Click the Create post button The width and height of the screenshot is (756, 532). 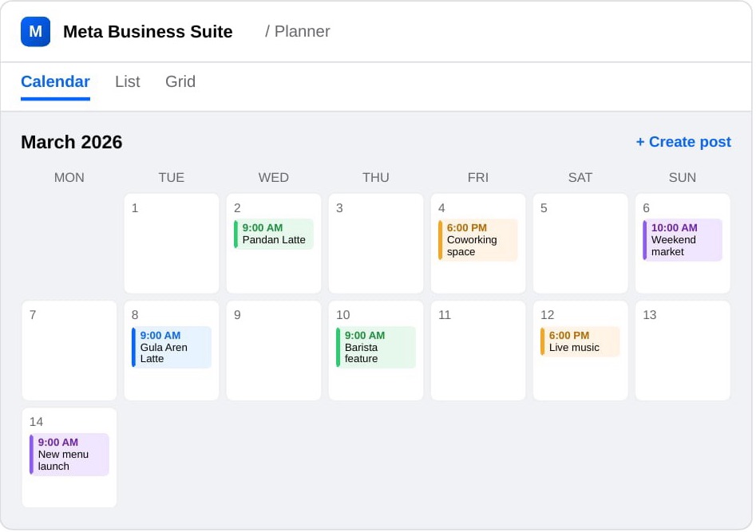tap(683, 142)
